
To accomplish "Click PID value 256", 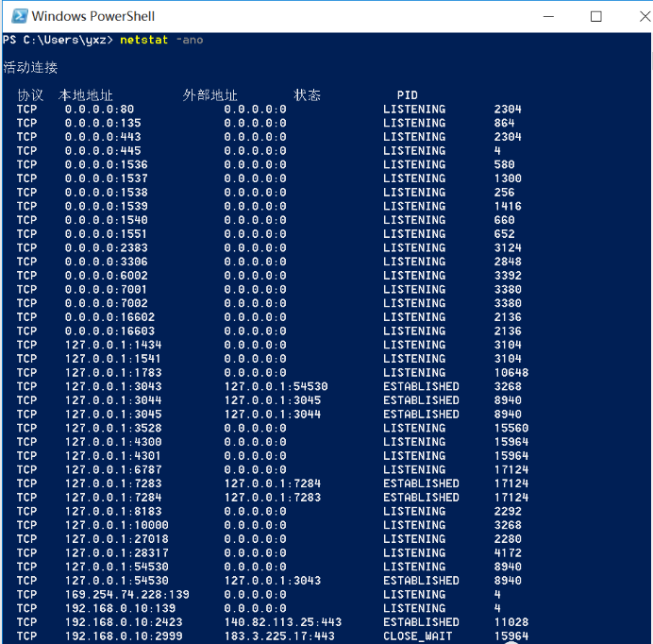I will point(504,192).
